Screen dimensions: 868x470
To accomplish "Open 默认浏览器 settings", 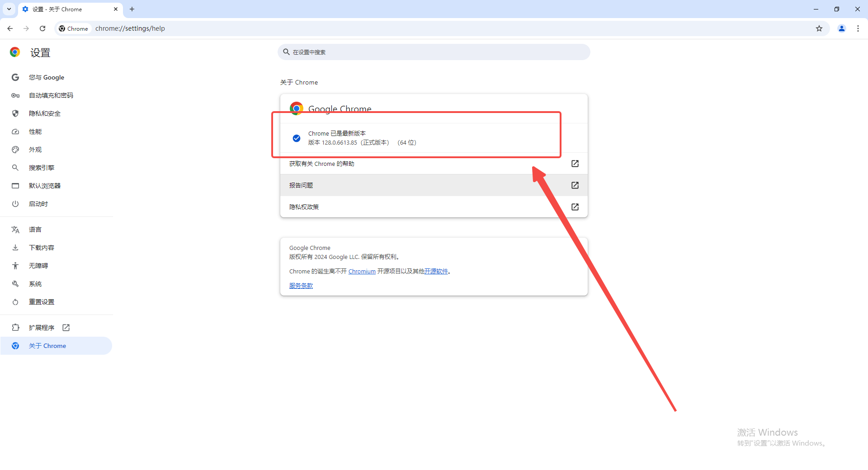I will pos(57,186).
